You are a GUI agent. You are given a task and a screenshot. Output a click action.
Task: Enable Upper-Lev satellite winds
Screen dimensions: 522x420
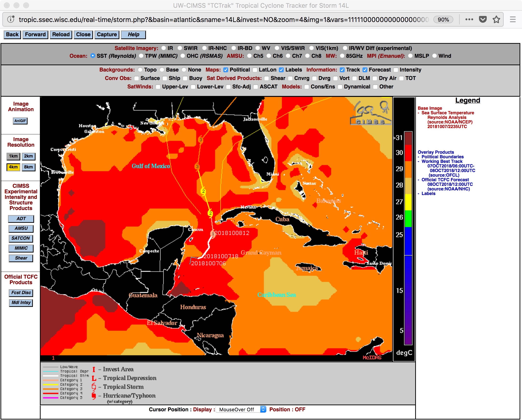pos(158,87)
